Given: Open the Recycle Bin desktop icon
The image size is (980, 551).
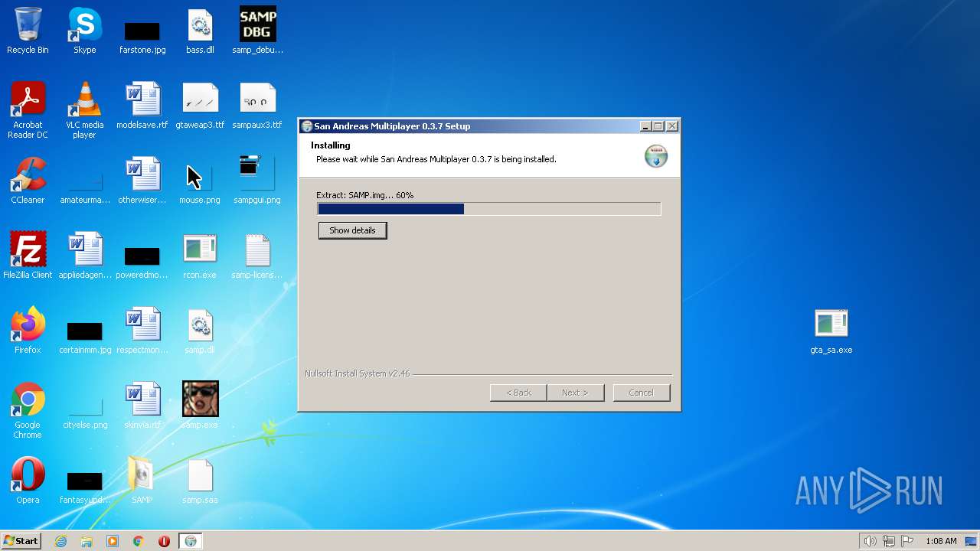Looking at the screenshot, I should pyautogui.click(x=28, y=31).
